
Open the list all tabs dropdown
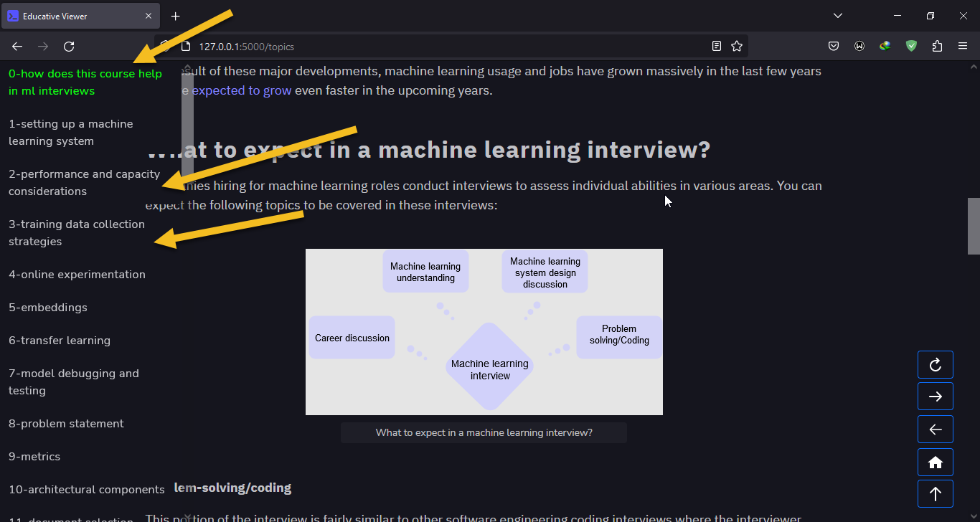point(839,16)
